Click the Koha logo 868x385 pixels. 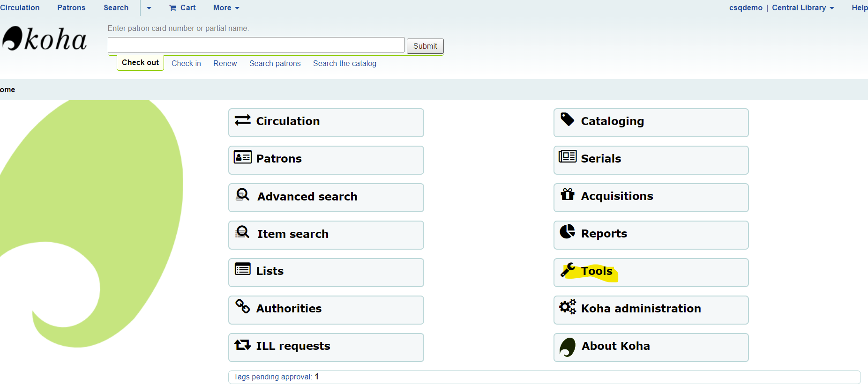click(45, 38)
